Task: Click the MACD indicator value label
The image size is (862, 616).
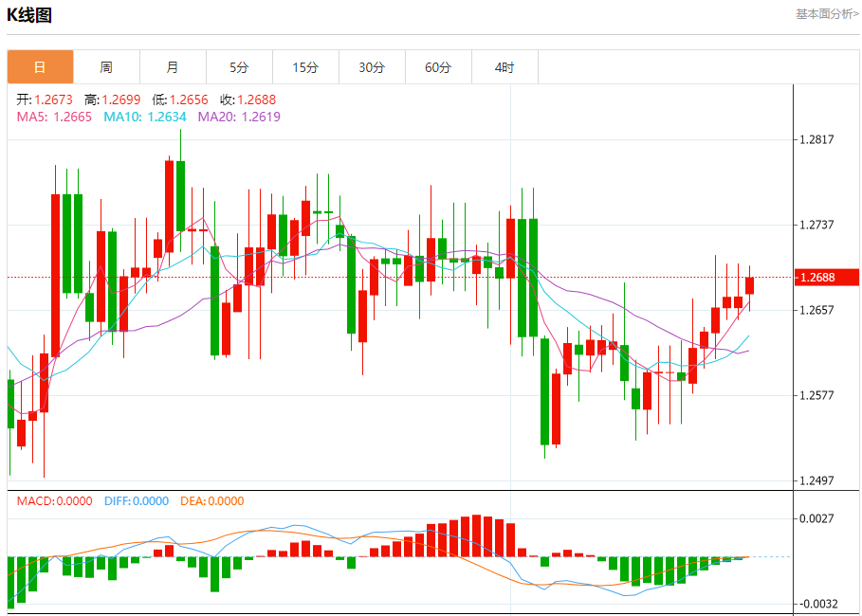Action: tap(55, 501)
